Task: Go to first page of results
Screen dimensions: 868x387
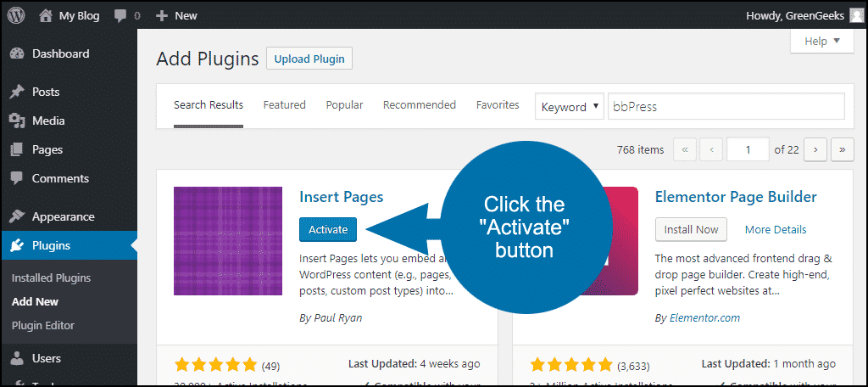Action: coord(685,149)
